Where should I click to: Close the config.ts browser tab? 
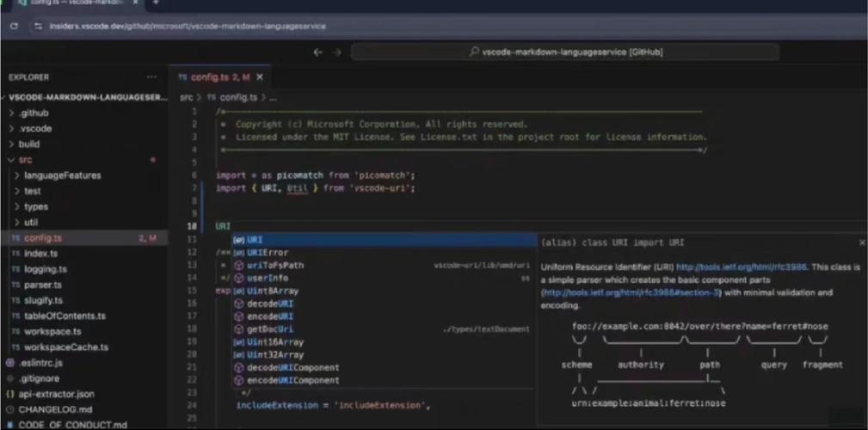click(136, 3)
